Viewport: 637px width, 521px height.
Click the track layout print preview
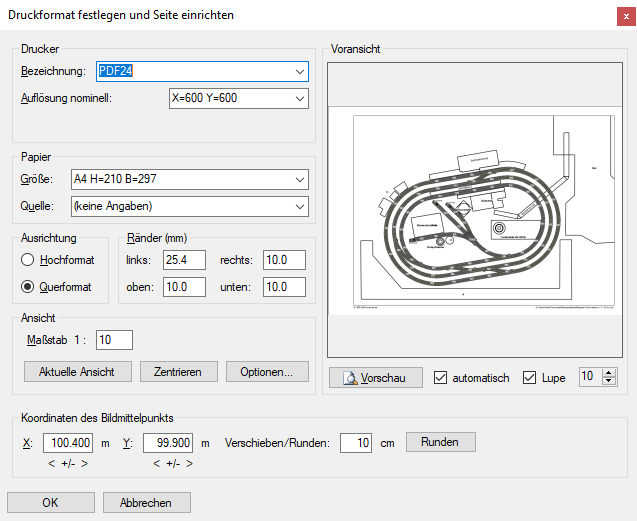(x=475, y=210)
